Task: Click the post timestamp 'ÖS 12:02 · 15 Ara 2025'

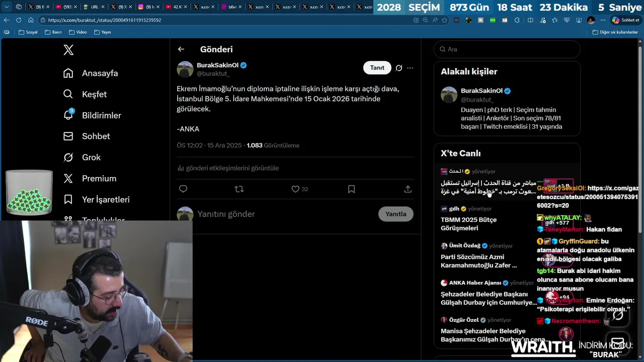Action: [x=209, y=145]
